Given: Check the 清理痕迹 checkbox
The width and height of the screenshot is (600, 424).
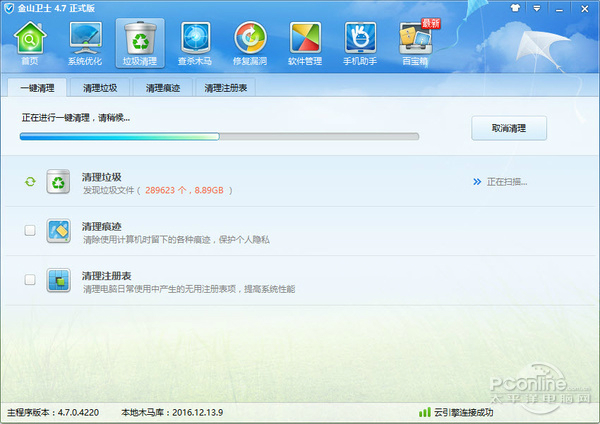Looking at the screenshot, I should [30, 230].
